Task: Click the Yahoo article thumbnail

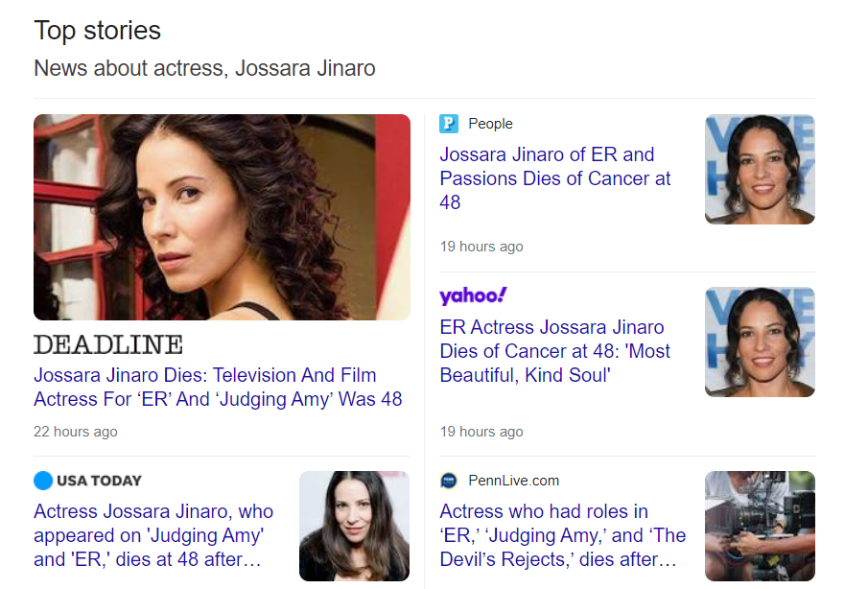Action: (760, 342)
